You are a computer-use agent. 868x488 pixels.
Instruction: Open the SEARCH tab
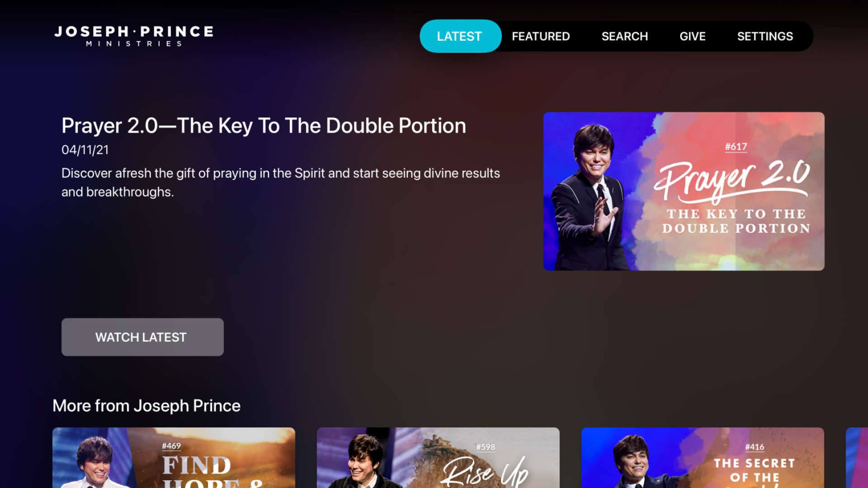point(624,36)
